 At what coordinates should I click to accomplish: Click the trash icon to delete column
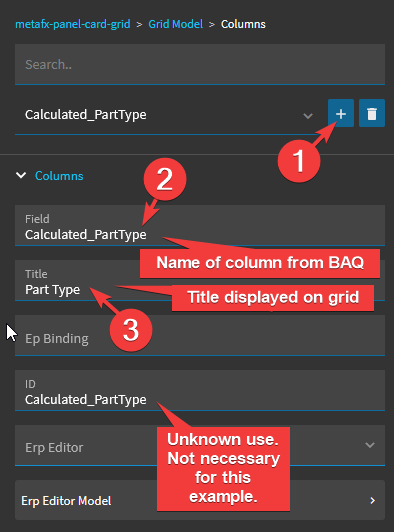point(372,113)
